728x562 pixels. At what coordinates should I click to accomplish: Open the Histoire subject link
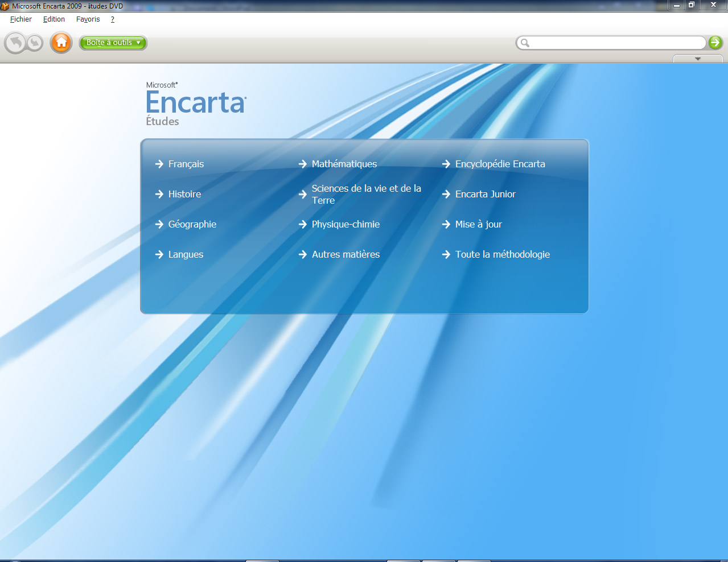(184, 194)
